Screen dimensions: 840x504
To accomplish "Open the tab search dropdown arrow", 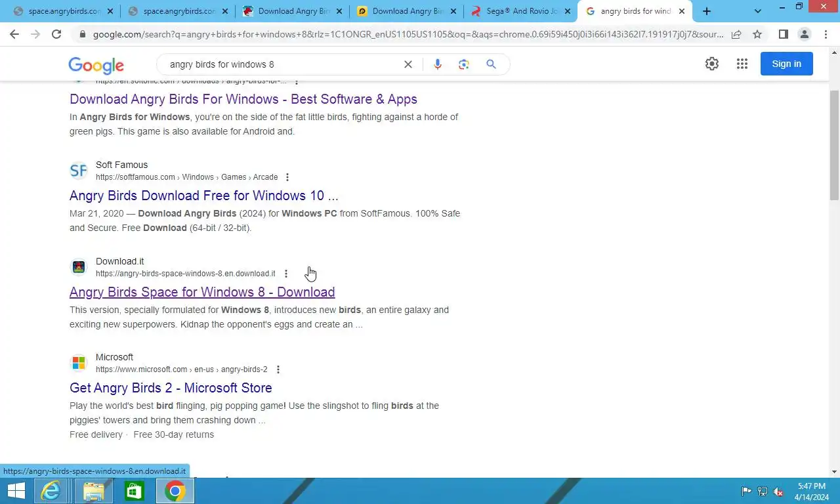I will click(x=758, y=11).
